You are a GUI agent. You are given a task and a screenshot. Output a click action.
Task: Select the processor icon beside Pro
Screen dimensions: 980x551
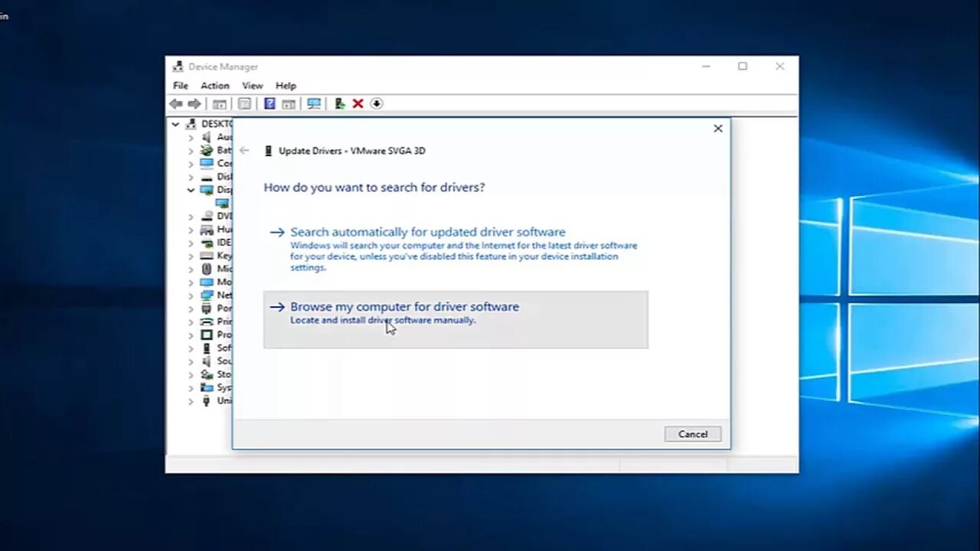207,334
